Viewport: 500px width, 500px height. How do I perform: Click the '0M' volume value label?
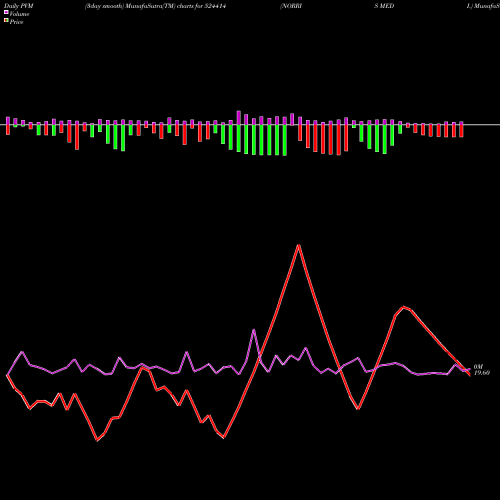[x=478, y=367]
